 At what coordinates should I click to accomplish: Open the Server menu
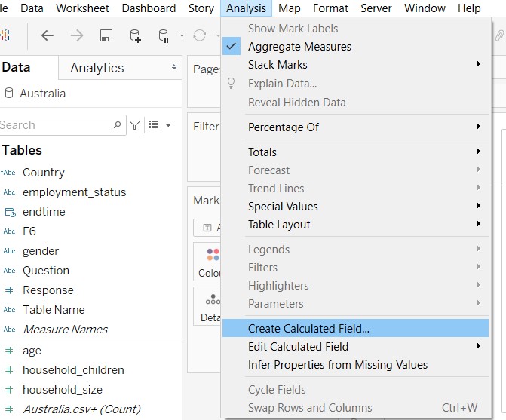(x=376, y=8)
